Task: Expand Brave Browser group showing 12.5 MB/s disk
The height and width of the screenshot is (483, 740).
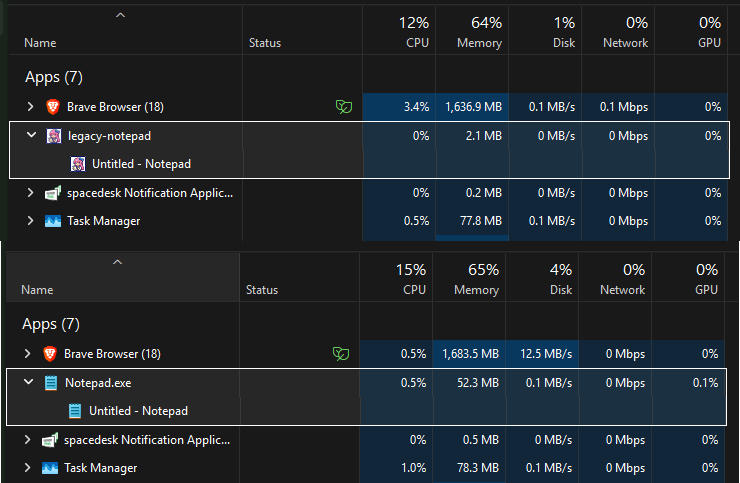Action: pyautogui.click(x=28, y=353)
